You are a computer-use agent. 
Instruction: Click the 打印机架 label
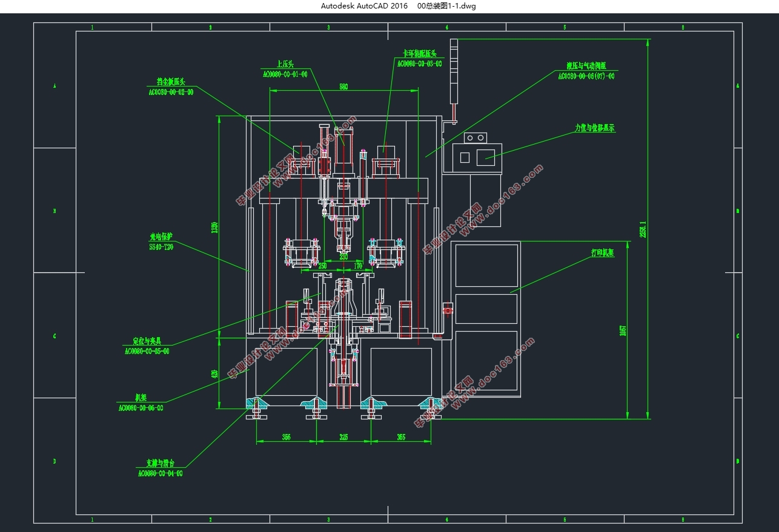(x=603, y=253)
